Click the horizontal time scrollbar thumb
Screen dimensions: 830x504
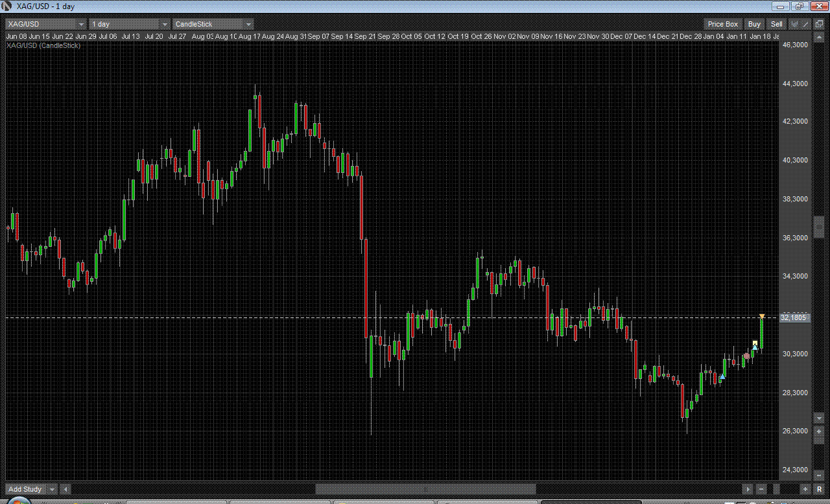[x=425, y=489]
